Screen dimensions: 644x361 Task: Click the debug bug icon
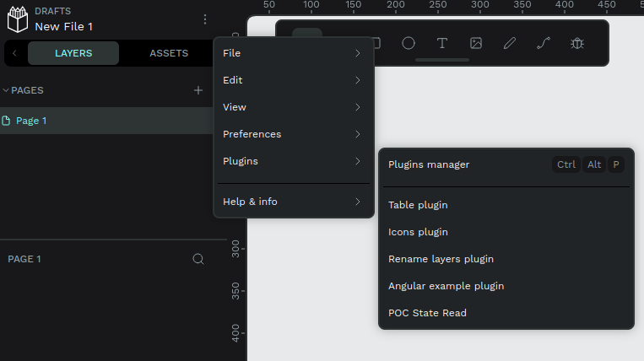point(577,43)
